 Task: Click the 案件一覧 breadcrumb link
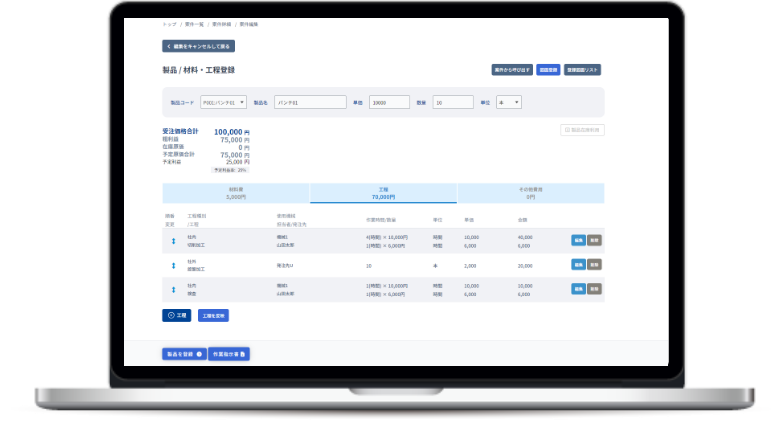point(194,23)
